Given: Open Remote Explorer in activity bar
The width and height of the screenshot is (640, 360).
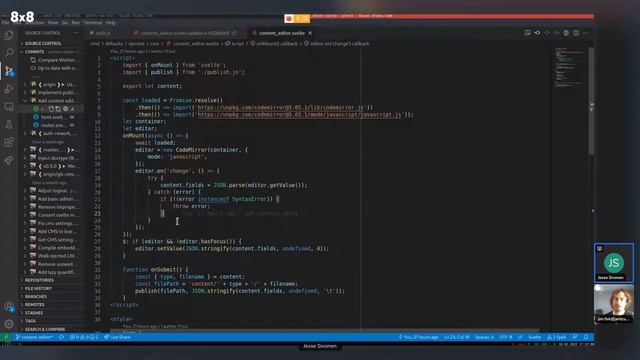Looking at the screenshot, I should (x=9, y=107).
